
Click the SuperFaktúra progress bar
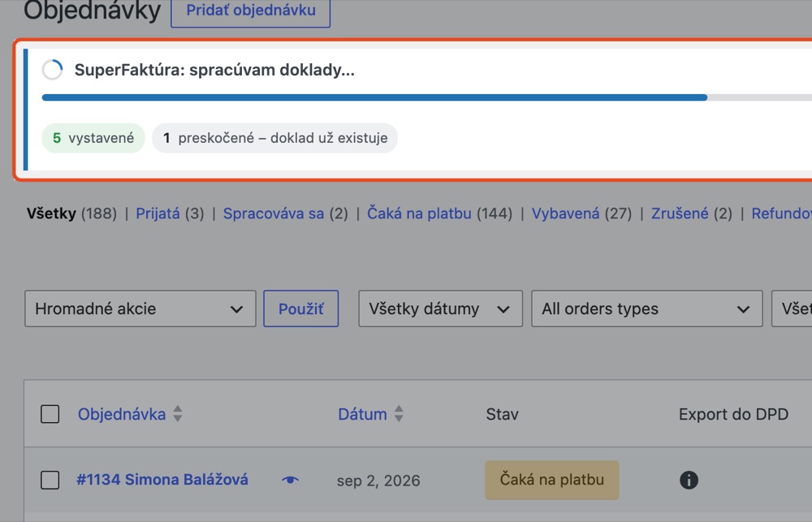(427, 97)
